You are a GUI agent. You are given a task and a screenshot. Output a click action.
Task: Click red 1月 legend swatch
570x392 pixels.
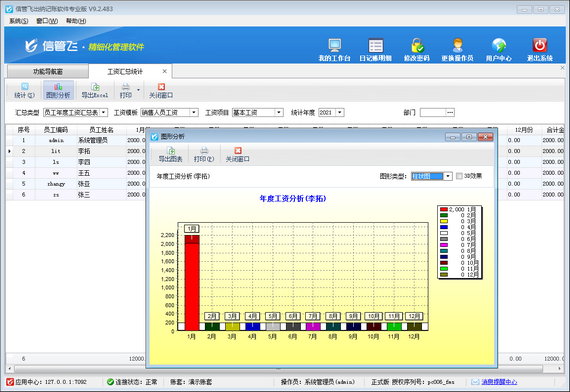pyautogui.click(x=443, y=209)
